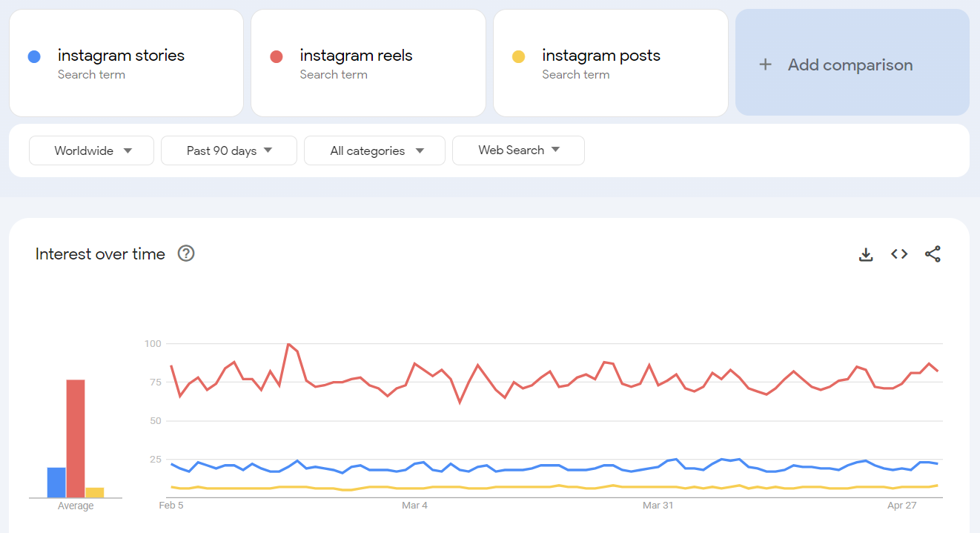Open the All categories dropdown
The height and width of the screenshot is (533, 980).
[374, 150]
